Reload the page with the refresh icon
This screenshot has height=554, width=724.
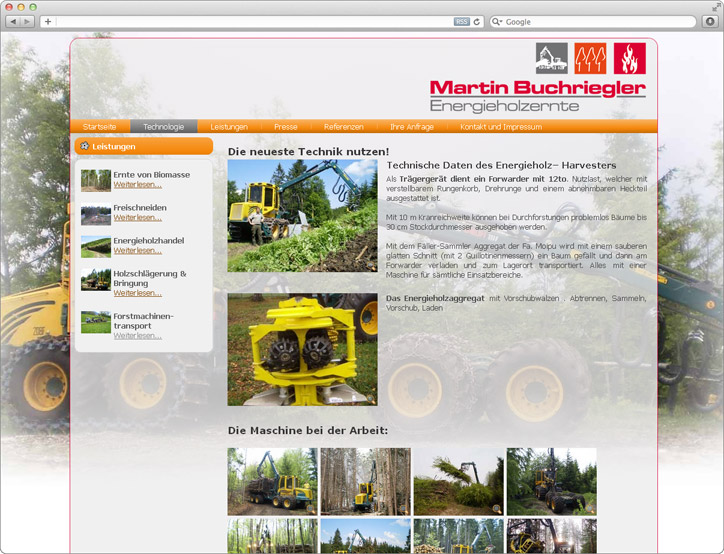click(x=477, y=22)
